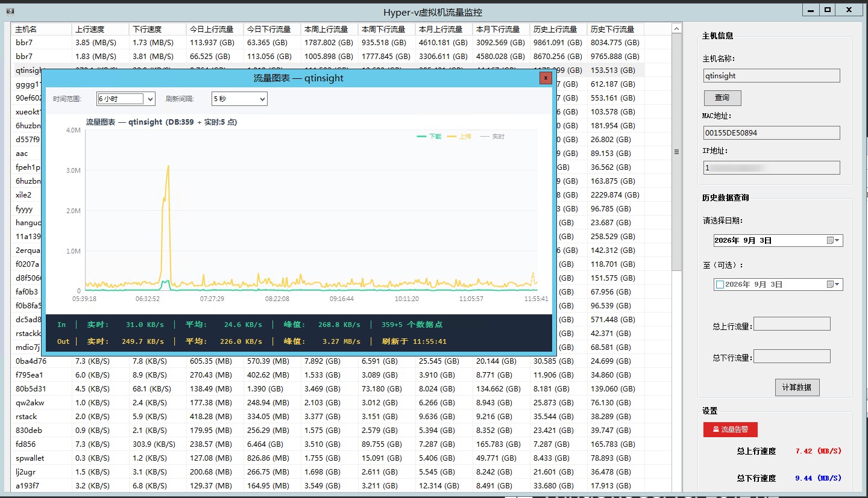Screen dimensions: 868x498
Task: Sort by the 主机名 column header
Action: 42,29
